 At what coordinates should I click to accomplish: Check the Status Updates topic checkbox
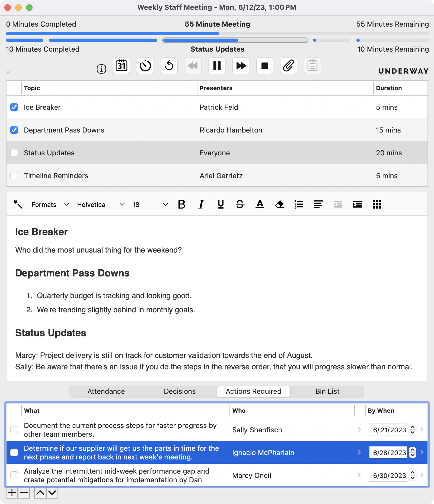14,153
